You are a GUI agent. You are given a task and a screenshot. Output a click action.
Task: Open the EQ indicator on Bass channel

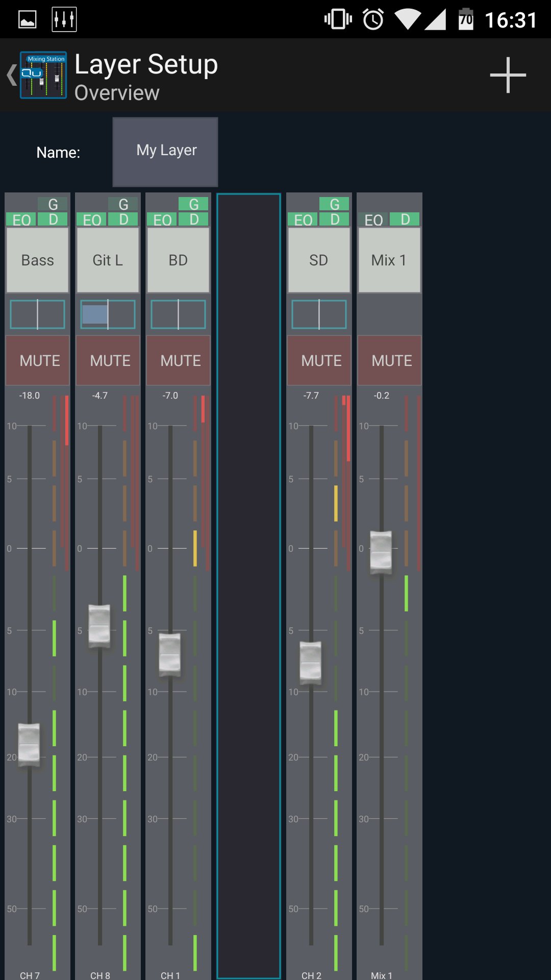point(21,220)
